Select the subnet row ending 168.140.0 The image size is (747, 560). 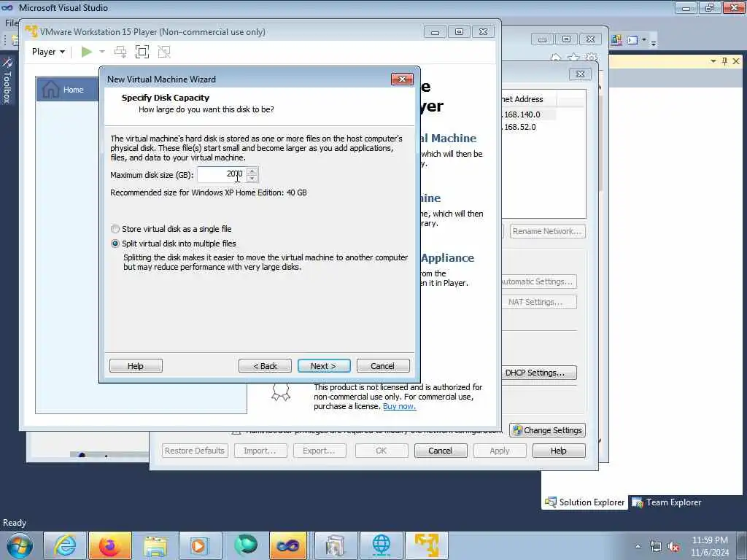click(x=528, y=114)
